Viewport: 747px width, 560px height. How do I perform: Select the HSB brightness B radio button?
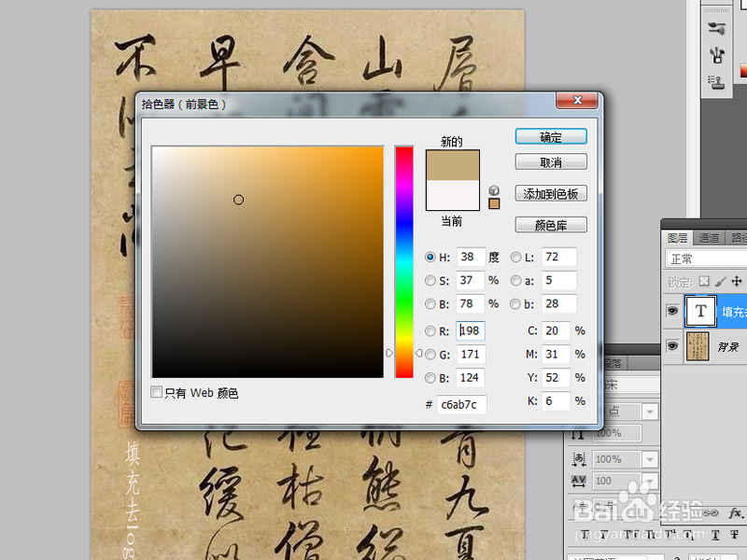tap(430, 304)
